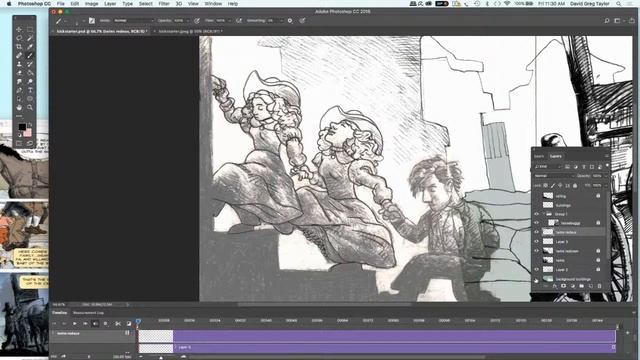This screenshot has width=640, height=360.
Task: Select the Lasso tool
Action: pyautogui.click(x=19, y=38)
